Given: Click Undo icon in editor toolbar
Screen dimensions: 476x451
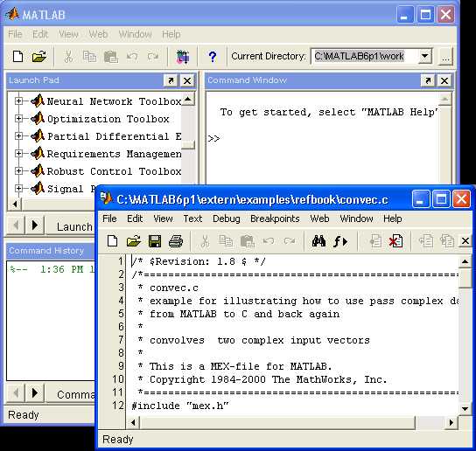Looking at the screenshot, I should pos(269,241).
